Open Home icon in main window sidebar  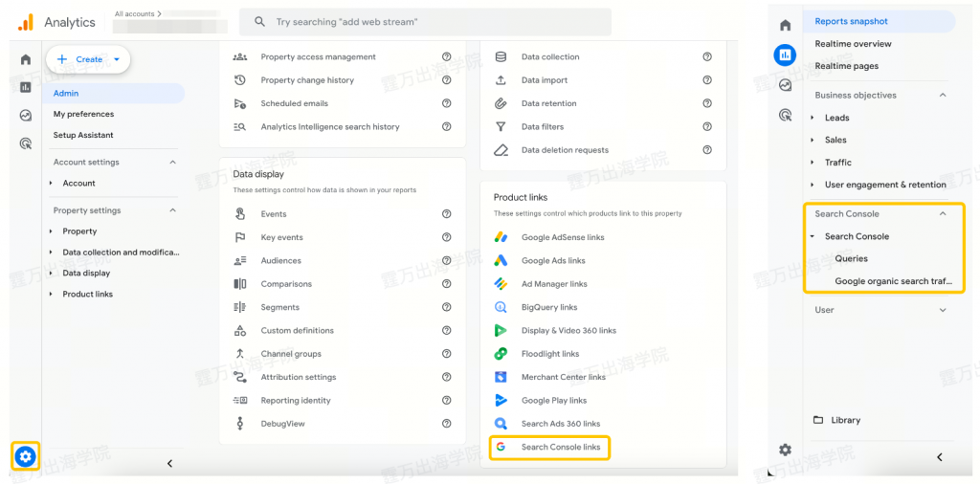click(x=26, y=60)
